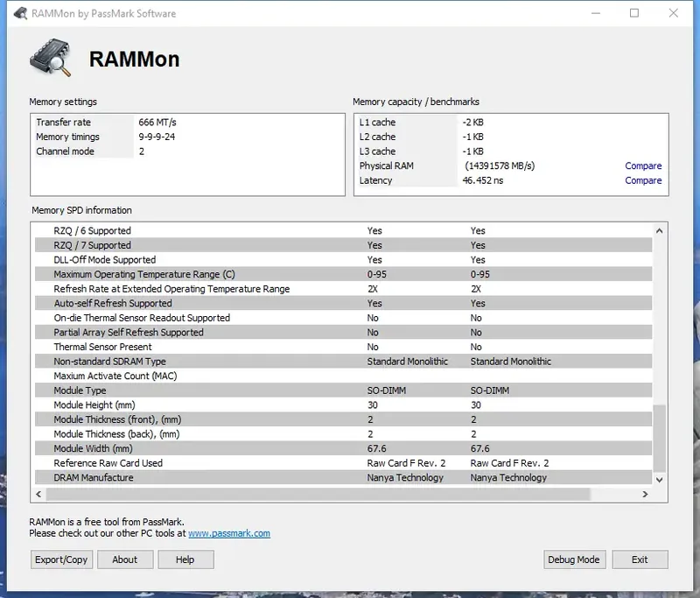Visit the www.passmark.com link
Viewport: 700px width, 598px height.
pyautogui.click(x=229, y=533)
